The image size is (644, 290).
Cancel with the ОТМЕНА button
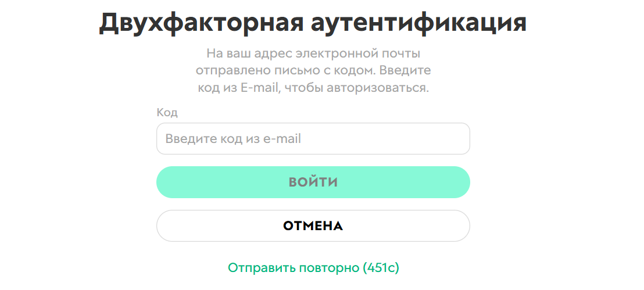(313, 225)
